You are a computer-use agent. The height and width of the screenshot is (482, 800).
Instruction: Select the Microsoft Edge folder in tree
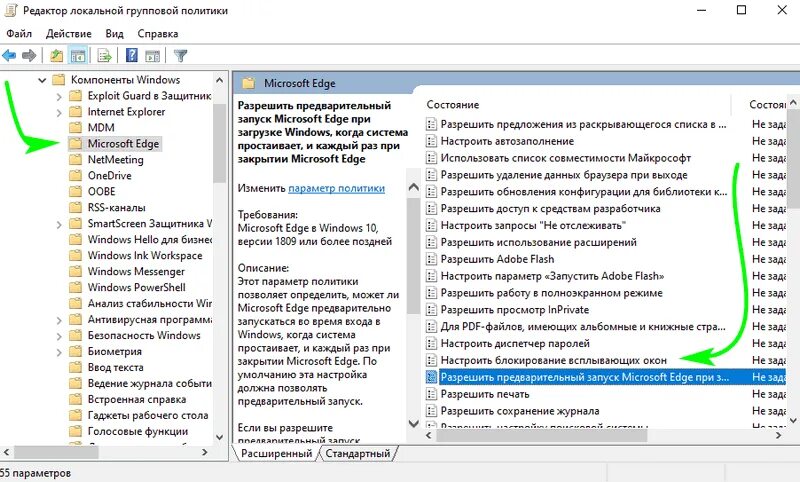pyautogui.click(x=123, y=144)
